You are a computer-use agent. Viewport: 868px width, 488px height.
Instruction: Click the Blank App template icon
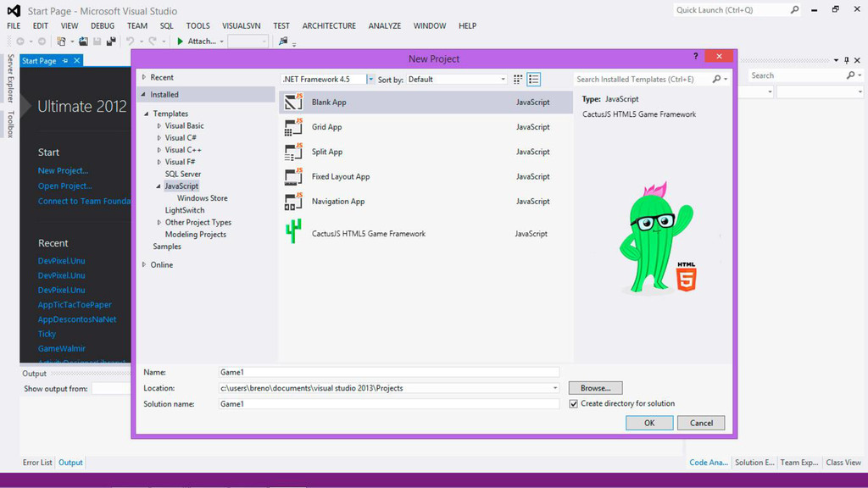click(293, 102)
